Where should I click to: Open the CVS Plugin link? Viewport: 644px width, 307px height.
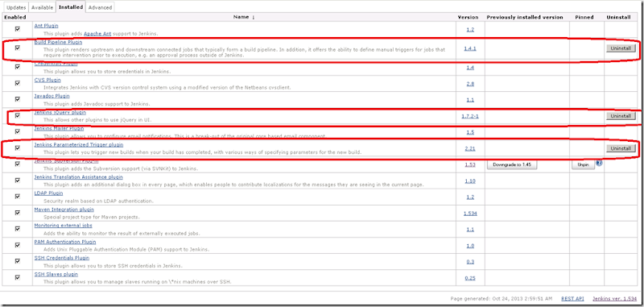point(47,80)
